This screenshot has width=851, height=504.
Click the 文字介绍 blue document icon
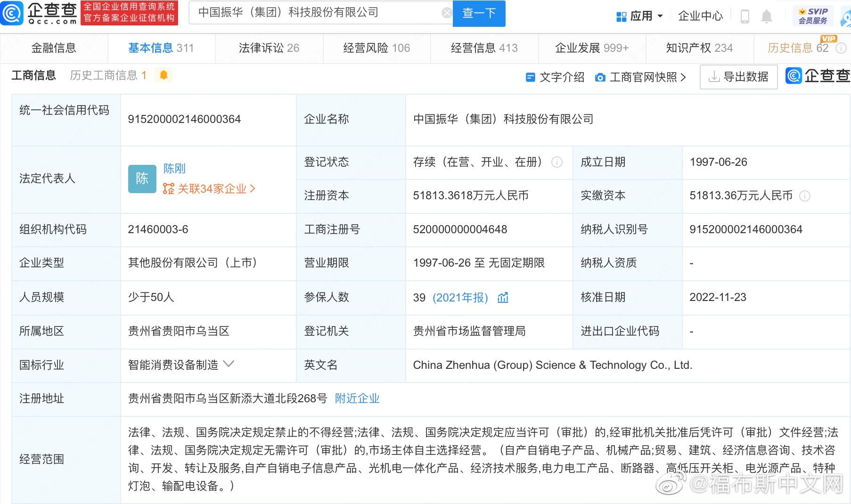[x=531, y=77]
